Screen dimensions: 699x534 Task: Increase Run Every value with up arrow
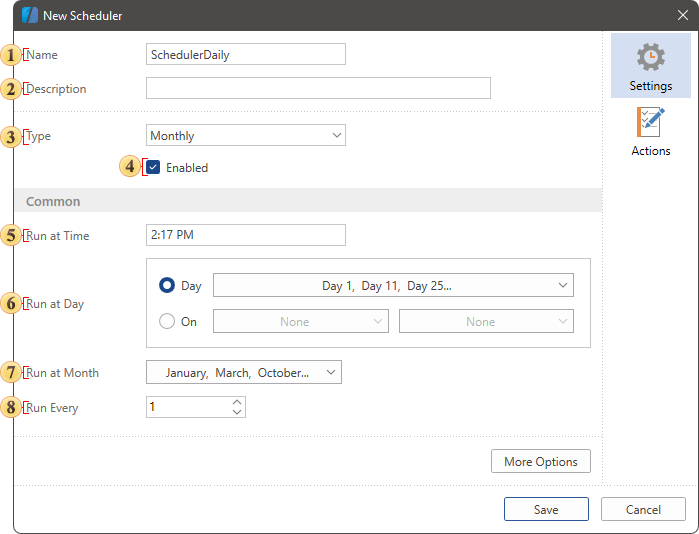coord(237,403)
